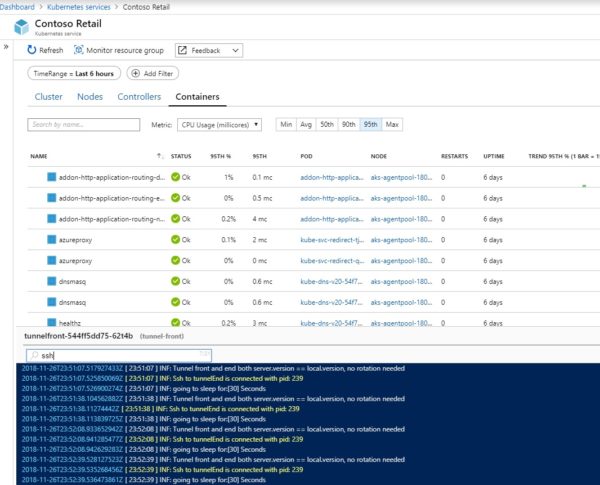600x485 pixels.
Task: Open the Metric CPU Usage (millicores) dropdown
Action: [219, 125]
